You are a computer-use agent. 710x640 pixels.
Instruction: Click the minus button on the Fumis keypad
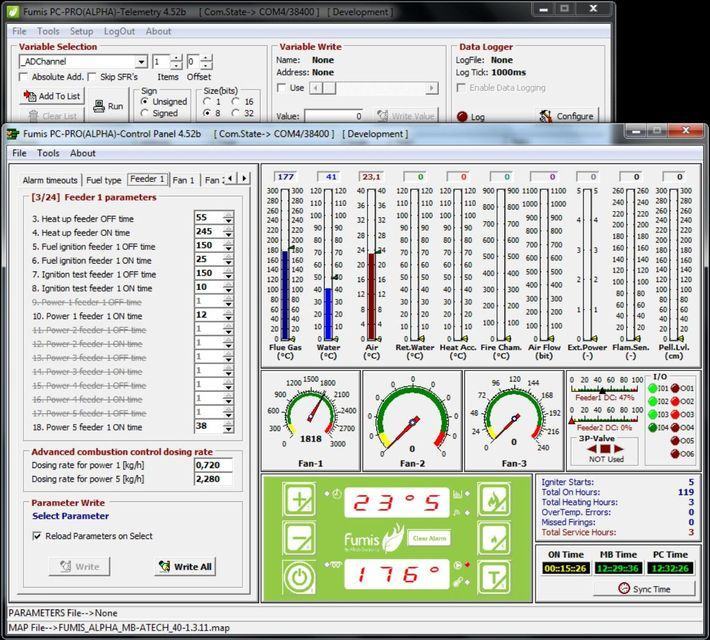point(299,539)
